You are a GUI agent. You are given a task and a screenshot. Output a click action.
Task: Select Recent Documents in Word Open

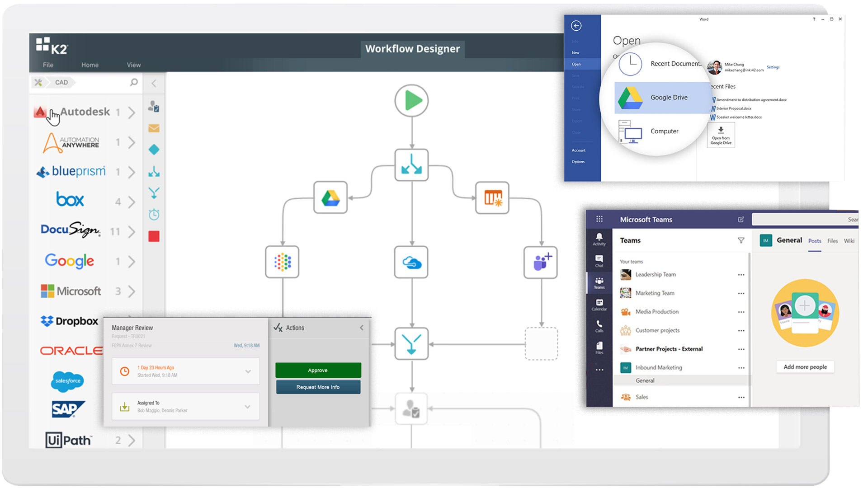click(660, 64)
